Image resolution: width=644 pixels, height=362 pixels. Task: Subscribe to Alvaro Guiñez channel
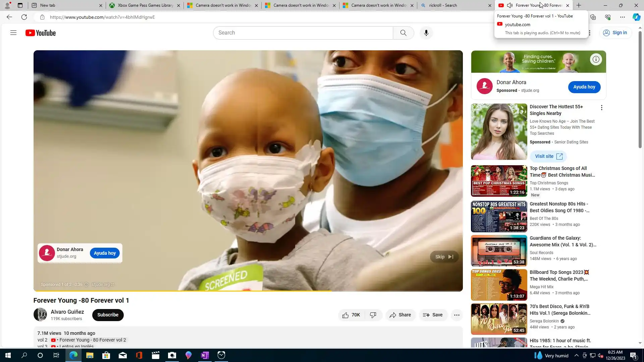pyautogui.click(x=108, y=315)
